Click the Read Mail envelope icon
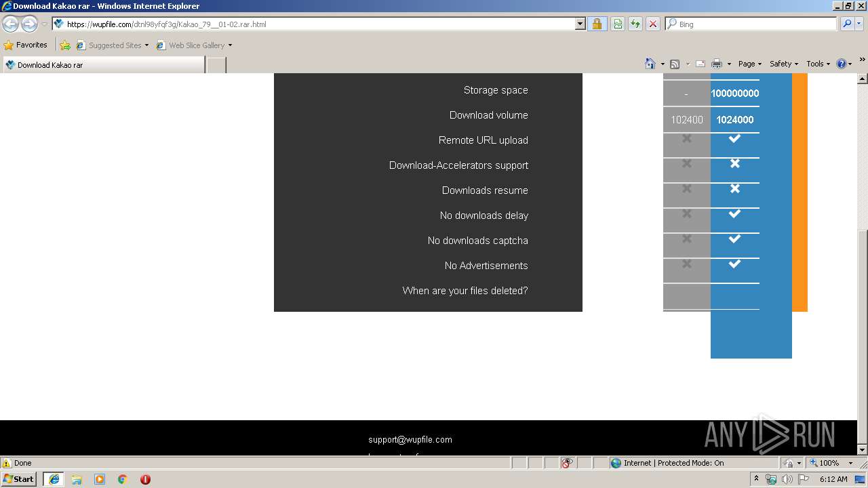 click(x=701, y=64)
